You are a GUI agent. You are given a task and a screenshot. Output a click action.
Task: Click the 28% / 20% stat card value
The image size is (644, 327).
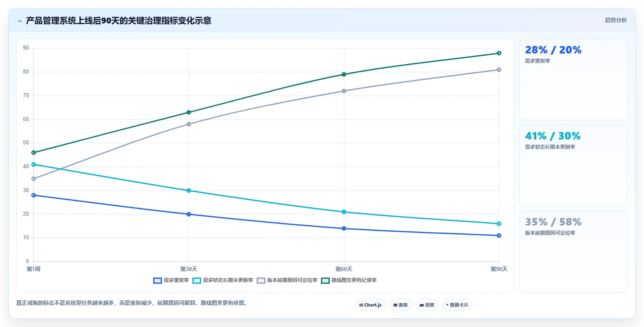pyautogui.click(x=553, y=50)
